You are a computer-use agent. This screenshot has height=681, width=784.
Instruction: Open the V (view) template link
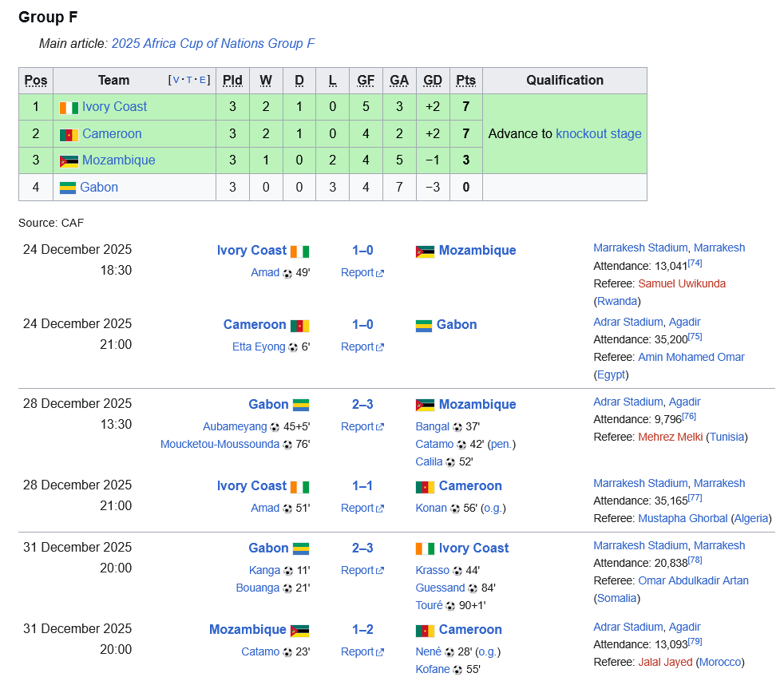[x=177, y=80]
